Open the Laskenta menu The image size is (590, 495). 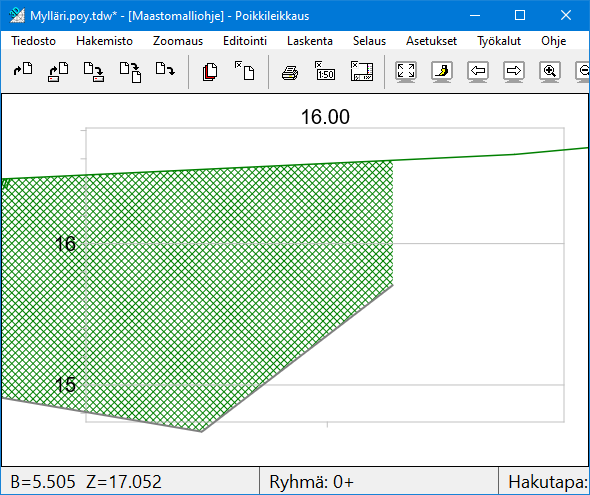tap(310, 41)
